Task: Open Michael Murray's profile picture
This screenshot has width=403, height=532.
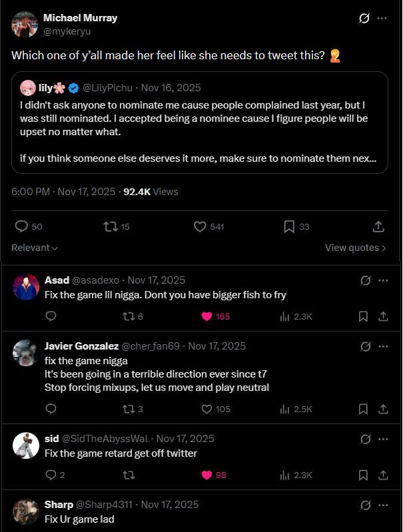Action: click(24, 24)
